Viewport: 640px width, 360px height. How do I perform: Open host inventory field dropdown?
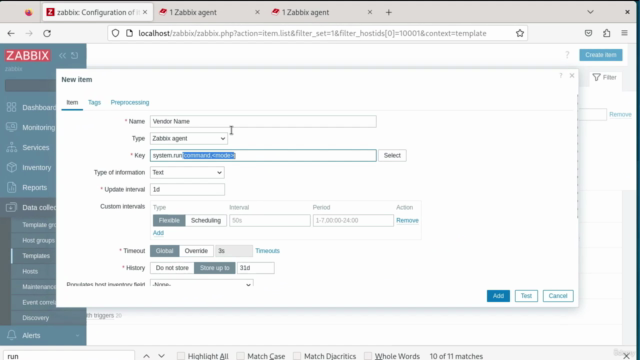(202, 283)
